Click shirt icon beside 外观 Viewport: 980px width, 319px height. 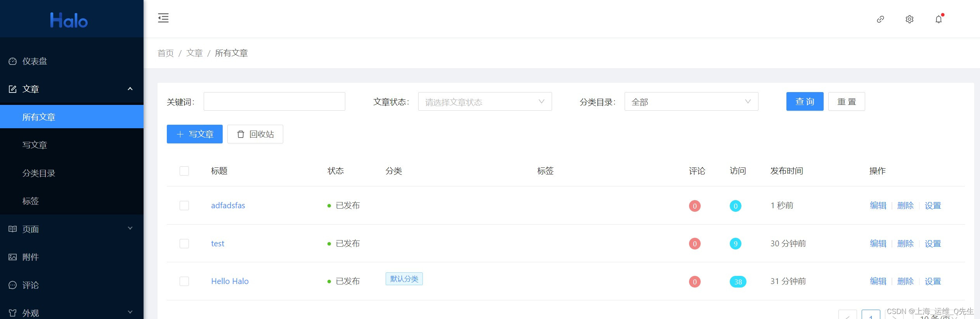coord(12,313)
